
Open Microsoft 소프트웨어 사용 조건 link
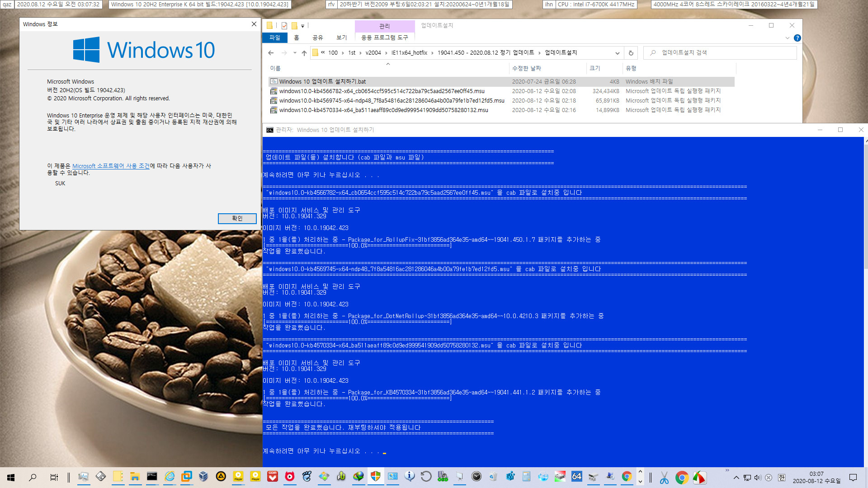click(111, 166)
